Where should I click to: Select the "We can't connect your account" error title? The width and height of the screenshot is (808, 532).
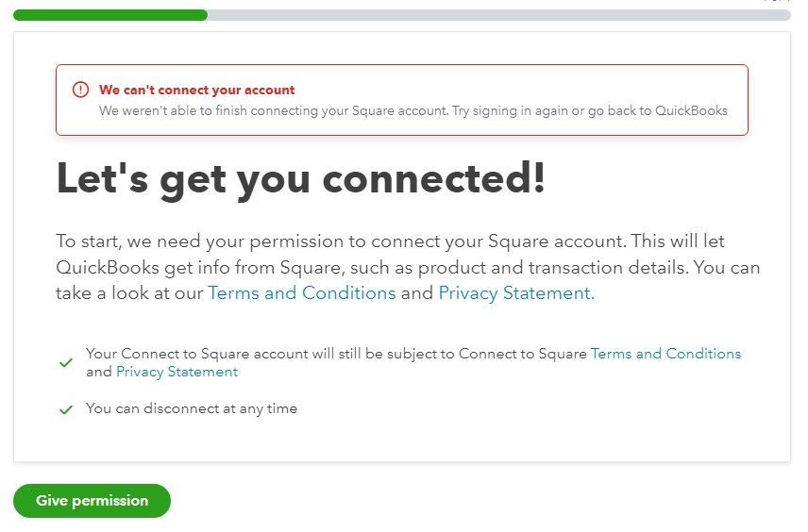click(x=197, y=91)
